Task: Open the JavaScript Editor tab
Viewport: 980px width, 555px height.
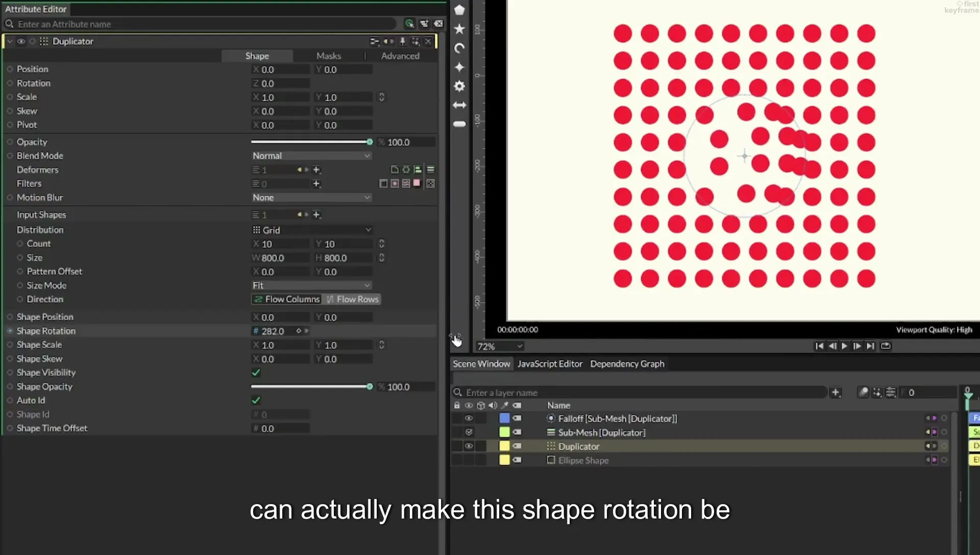Action: coord(550,364)
